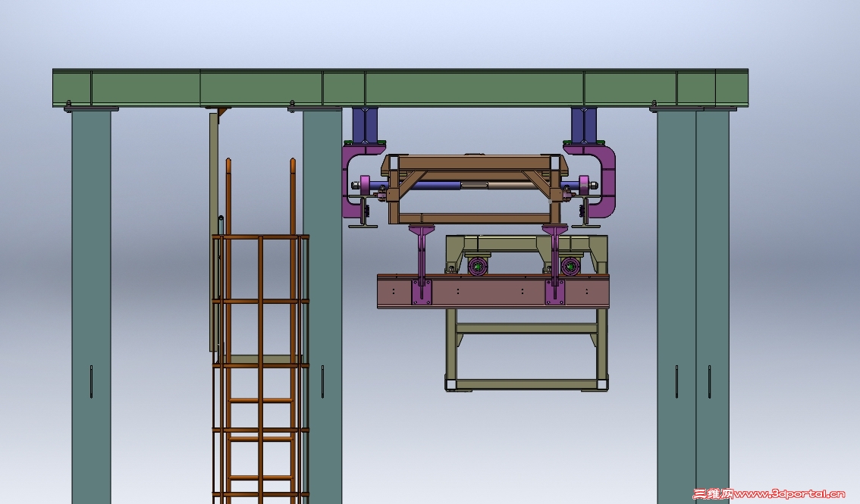The width and height of the screenshot is (860, 504).
Task: Select the green top horizontal beam
Action: [x=400, y=88]
